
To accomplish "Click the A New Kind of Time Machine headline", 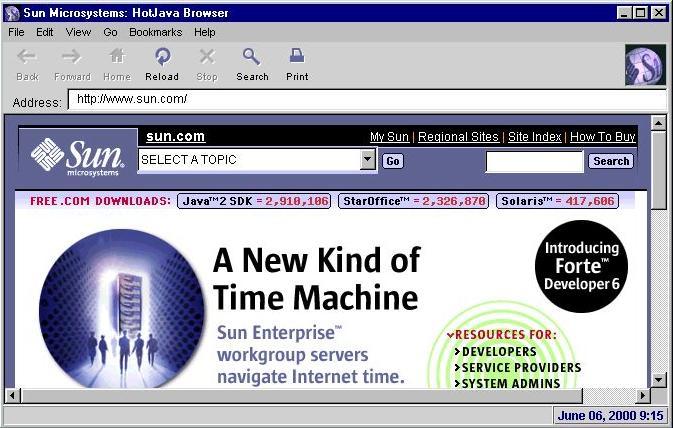I will pyautogui.click(x=317, y=279).
